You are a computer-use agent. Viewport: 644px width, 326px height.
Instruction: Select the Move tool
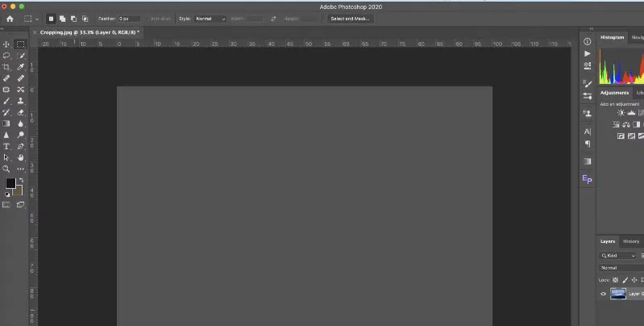[x=6, y=44]
